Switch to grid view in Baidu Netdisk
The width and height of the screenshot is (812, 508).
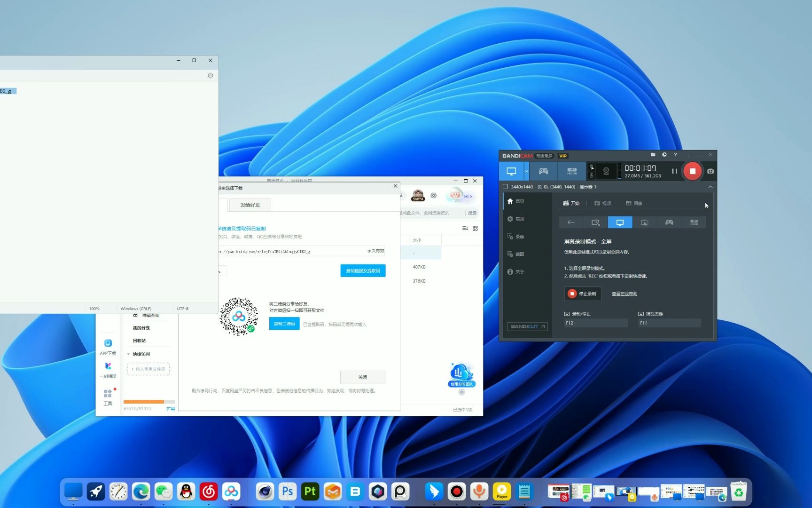pyautogui.click(x=475, y=228)
